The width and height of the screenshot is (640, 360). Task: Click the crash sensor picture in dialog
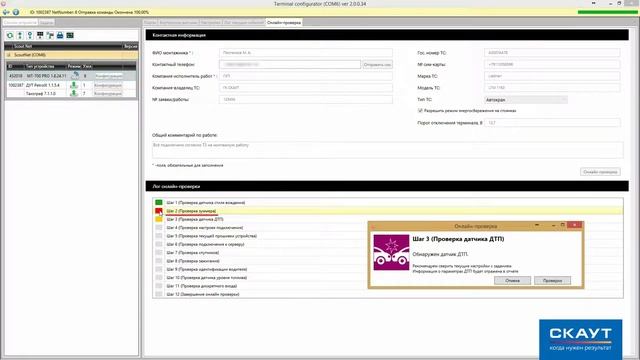[x=391, y=252]
